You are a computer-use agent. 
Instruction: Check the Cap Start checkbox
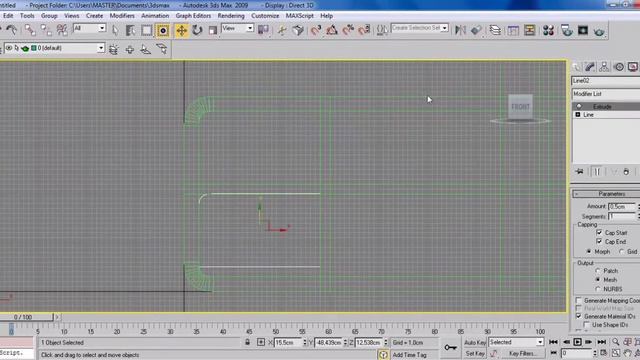599,232
